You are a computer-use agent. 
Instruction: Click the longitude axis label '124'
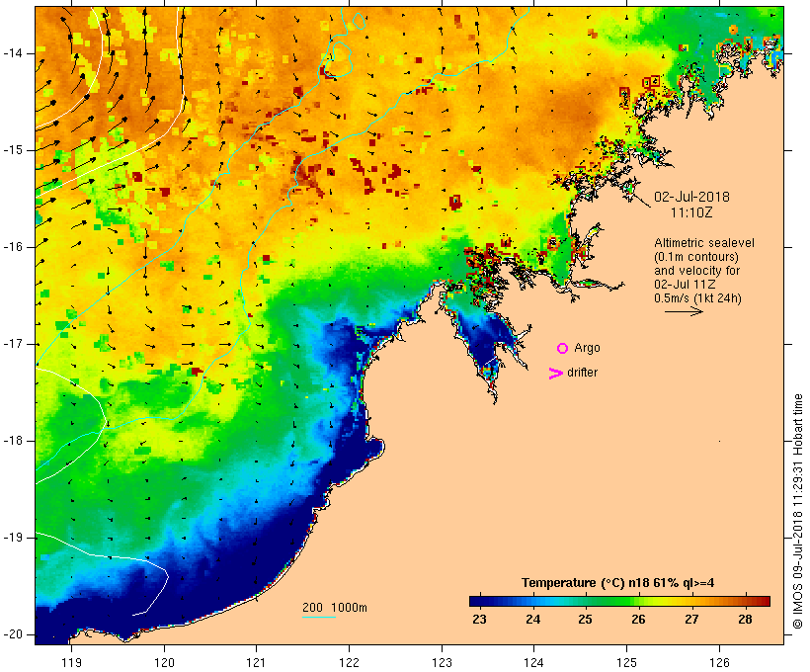[x=533, y=662]
